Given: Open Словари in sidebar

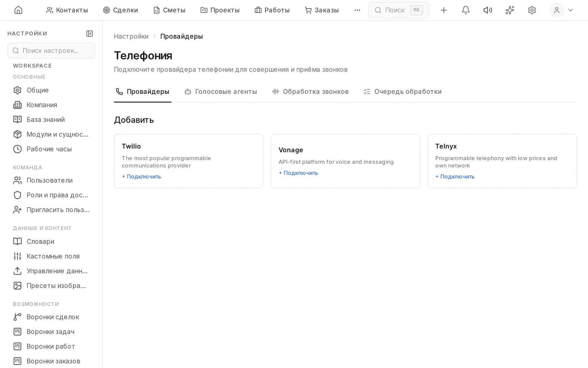Looking at the screenshot, I should coord(51,241).
